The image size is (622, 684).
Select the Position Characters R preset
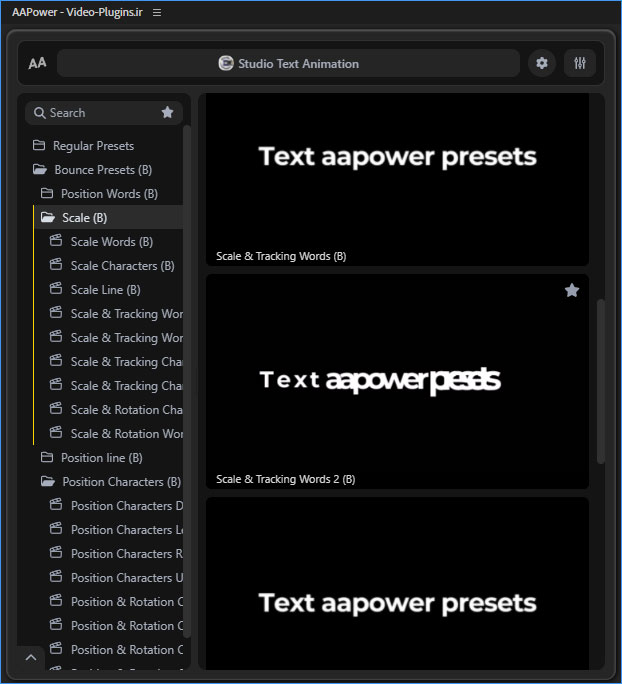[116, 554]
